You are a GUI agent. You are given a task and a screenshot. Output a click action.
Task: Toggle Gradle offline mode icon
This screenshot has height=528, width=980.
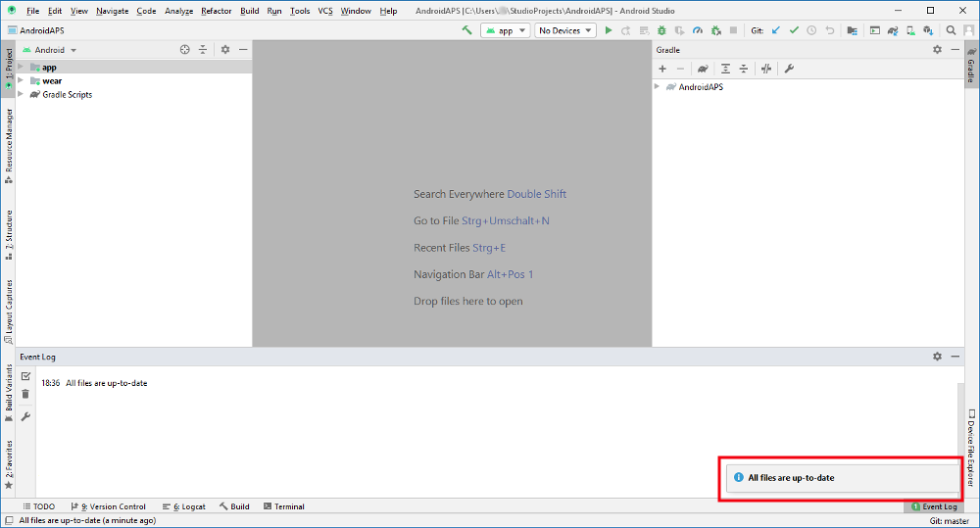click(766, 69)
